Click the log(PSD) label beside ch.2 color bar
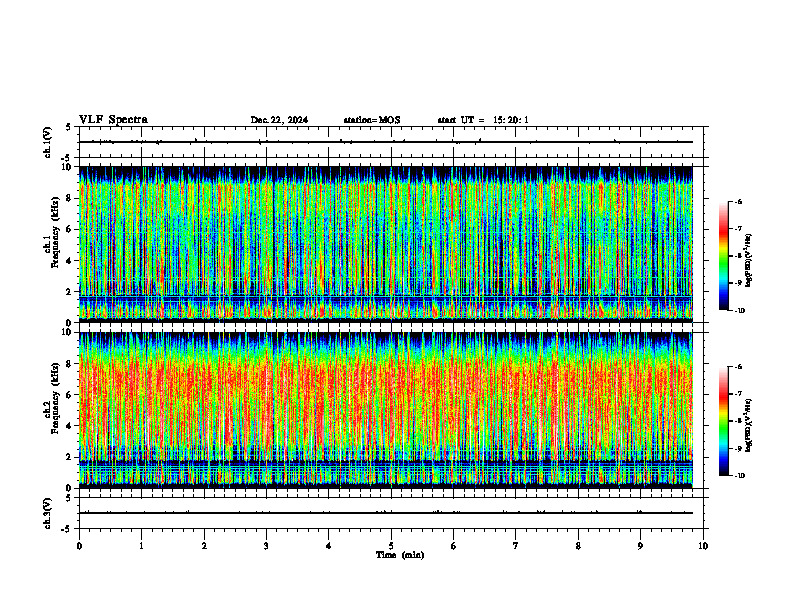Screen dimensions: 792x612 [749, 425]
